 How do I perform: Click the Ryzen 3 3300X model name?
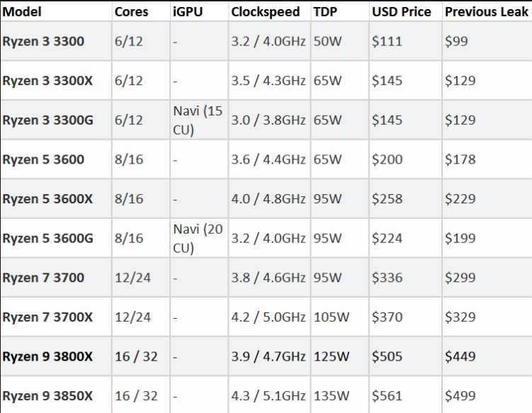point(47,81)
